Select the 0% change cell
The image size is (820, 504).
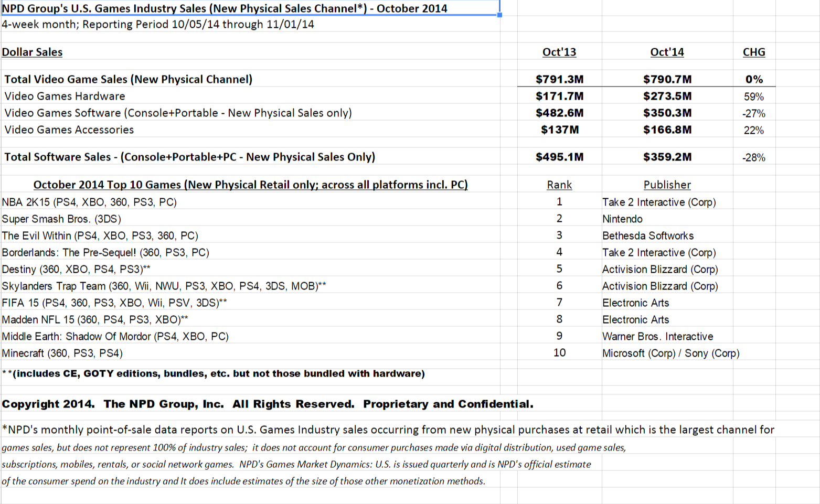point(754,79)
